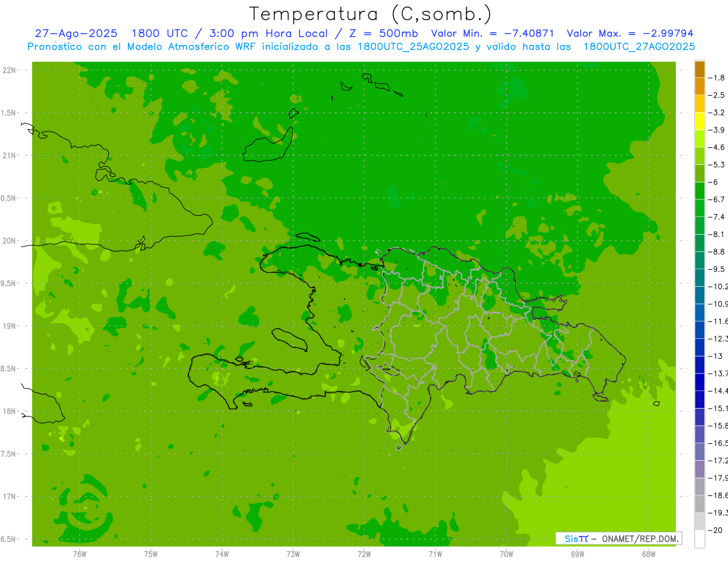
Task: Click the legend value "-18.6"
Action: (x=718, y=495)
